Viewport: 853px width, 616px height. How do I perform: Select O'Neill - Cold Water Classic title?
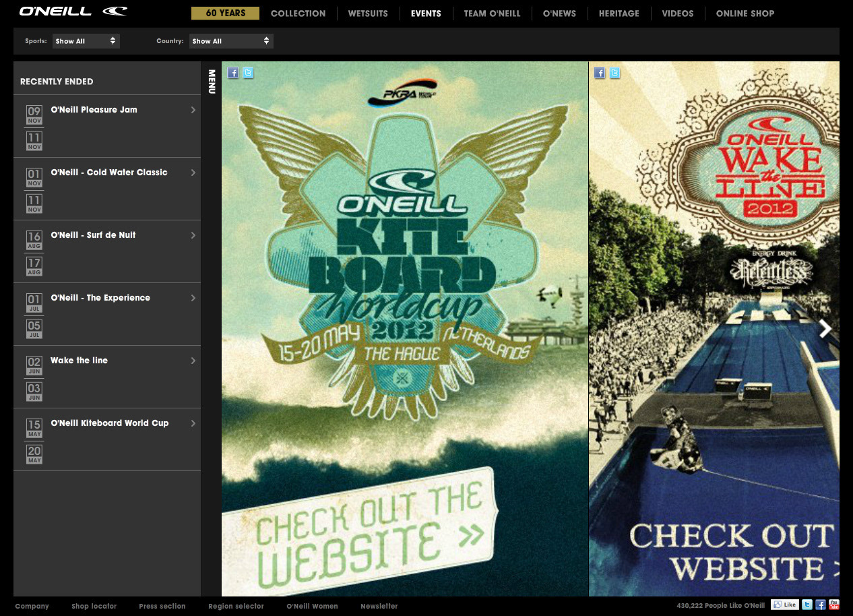[x=109, y=173]
